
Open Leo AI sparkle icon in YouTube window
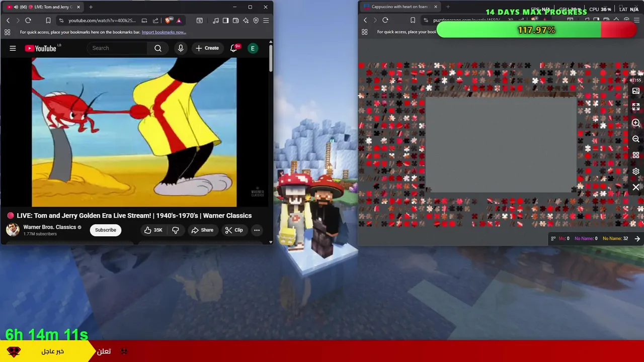coord(246,21)
